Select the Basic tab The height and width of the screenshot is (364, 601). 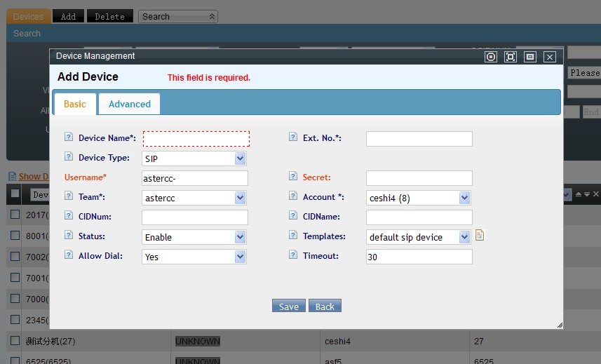[x=75, y=104]
